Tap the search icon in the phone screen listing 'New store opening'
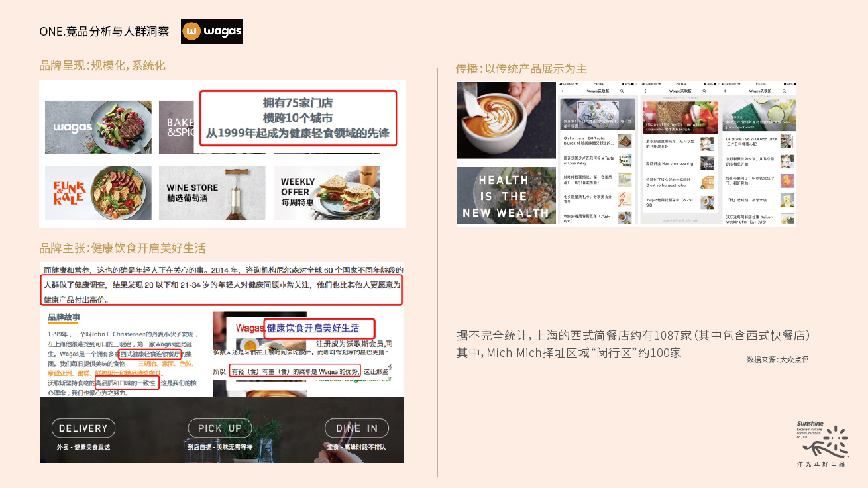Image resolution: width=868 pixels, height=488 pixels. pyautogui.click(x=704, y=91)
